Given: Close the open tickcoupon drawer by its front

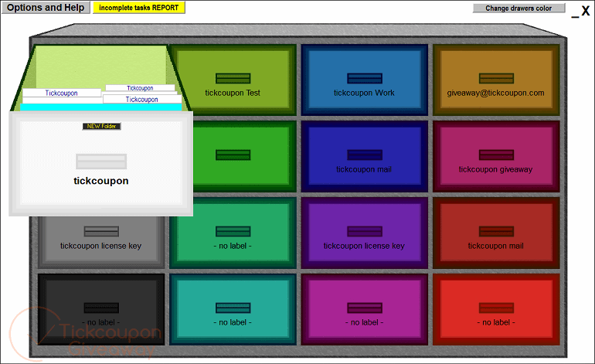Looking at the screenshot, I should click(x=101, y=164).
